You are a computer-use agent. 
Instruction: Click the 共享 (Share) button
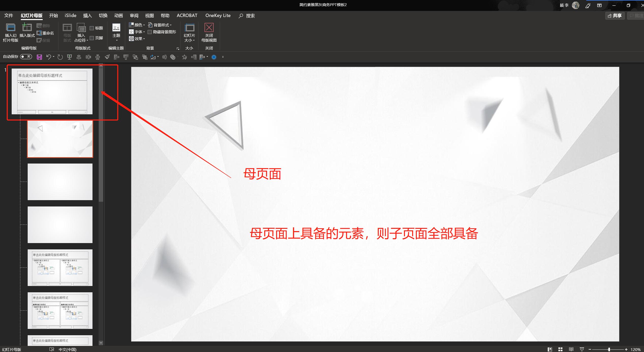(615, 15)
